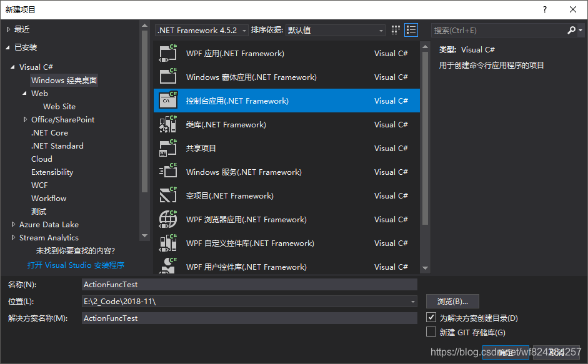Open the help question mark

click(545, 9)
